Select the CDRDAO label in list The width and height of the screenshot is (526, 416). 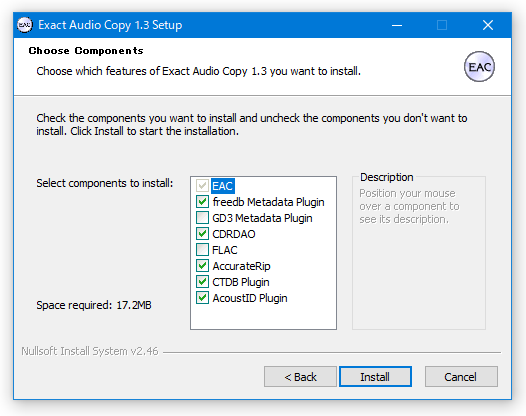[x=234, y=234]
